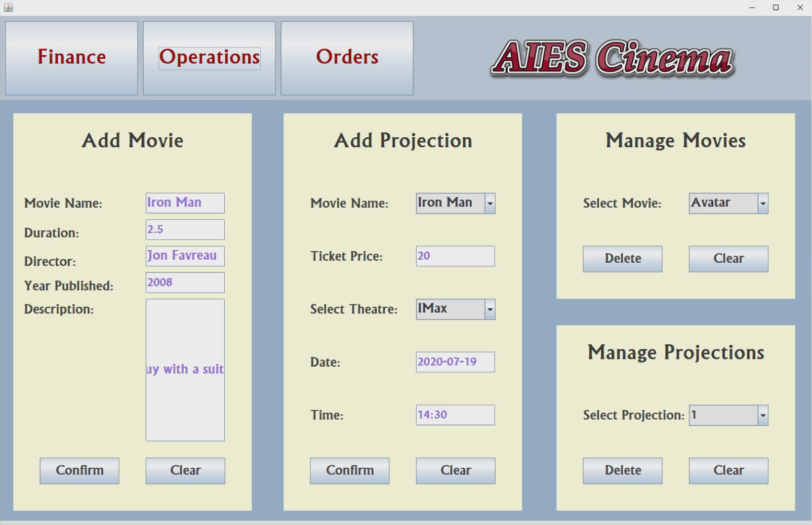Image resolution: width=812 pixels, height=525 pixels.
Task: Delete the selected projection
Action: click(623, 471)
